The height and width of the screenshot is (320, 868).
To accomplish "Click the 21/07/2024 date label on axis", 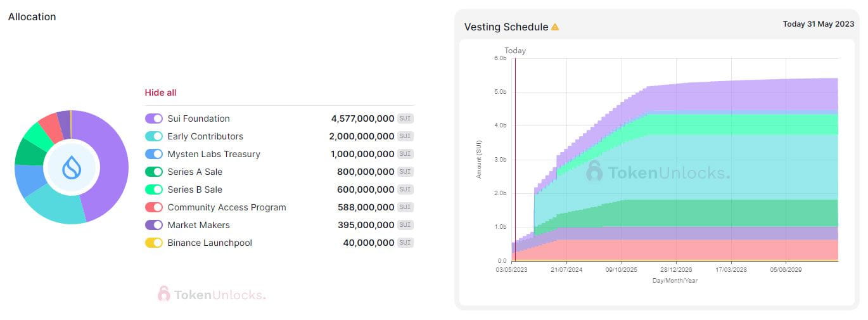I will point(566,270).
